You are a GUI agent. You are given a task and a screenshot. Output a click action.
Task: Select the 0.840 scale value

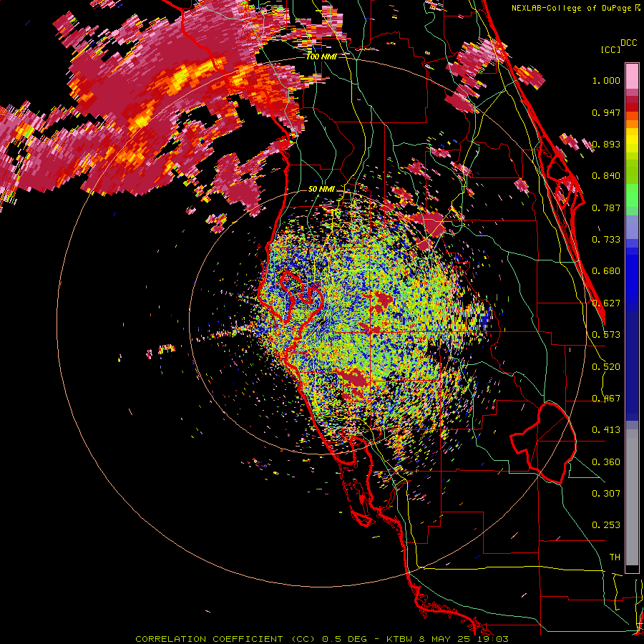pyautogui.click(x=606, y=176)
